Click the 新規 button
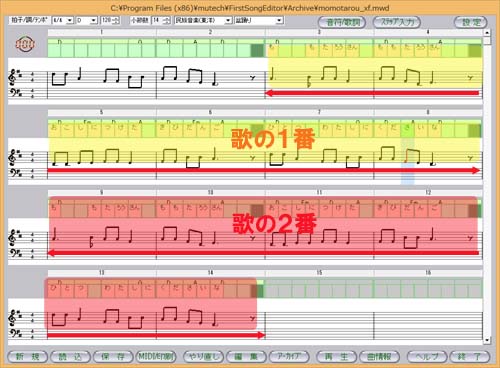 (x=28, y=357)
